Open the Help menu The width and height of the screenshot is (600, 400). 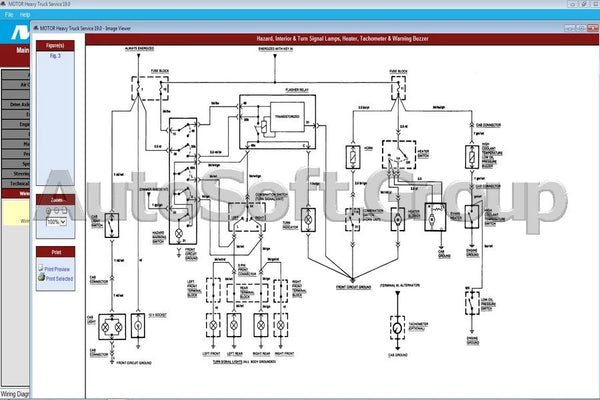tap(25, 16)
